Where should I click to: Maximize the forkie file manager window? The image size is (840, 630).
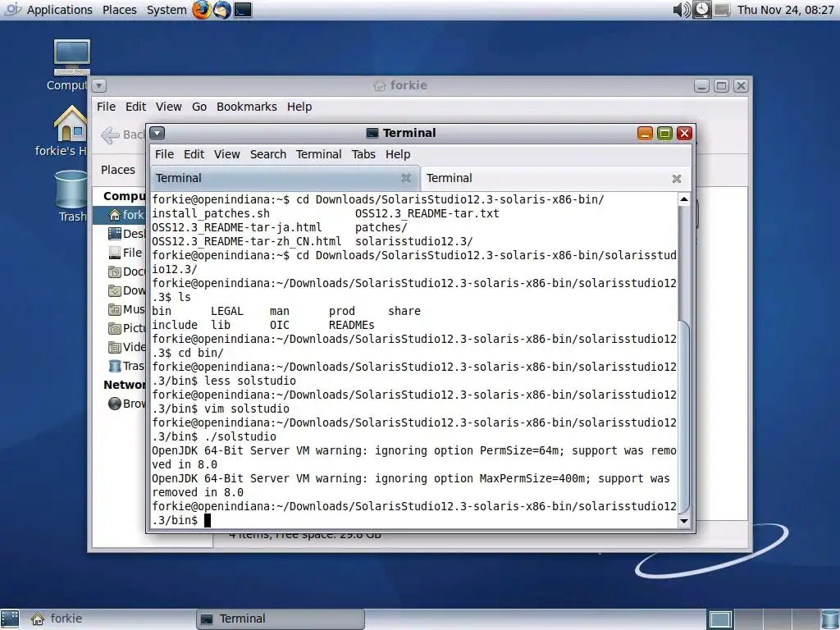(x=721, y=85)
